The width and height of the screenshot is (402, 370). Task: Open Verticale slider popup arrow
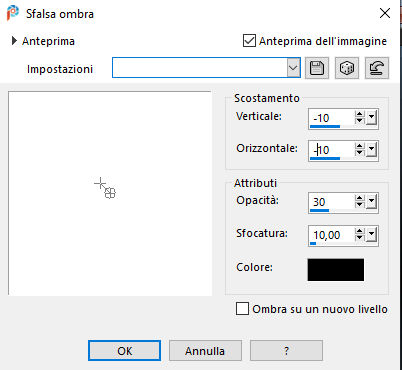click(371, 118)
